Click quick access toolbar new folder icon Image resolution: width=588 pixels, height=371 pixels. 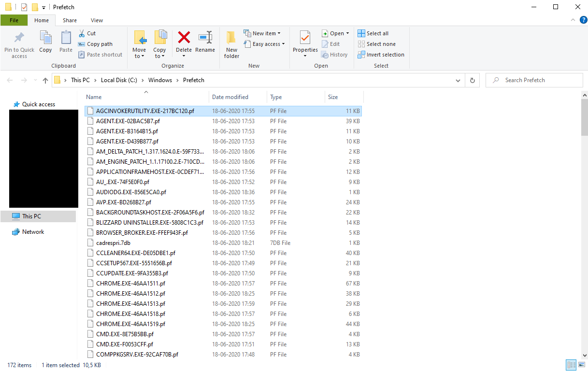point(34,7)
